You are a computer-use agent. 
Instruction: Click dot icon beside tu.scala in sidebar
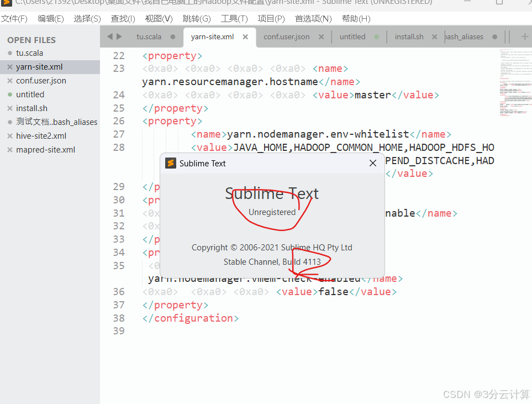click(10, 53)
